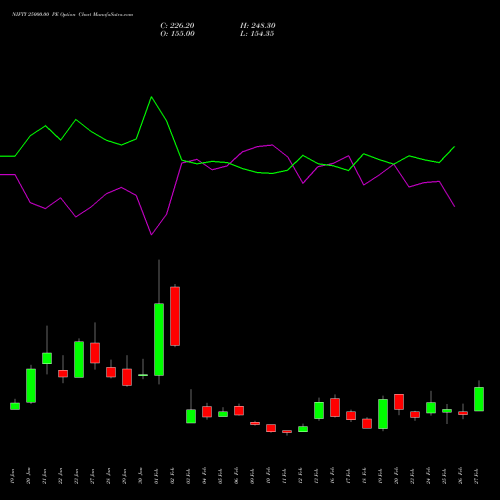Select the red 16 Feb candlestick

click(335, 407)
